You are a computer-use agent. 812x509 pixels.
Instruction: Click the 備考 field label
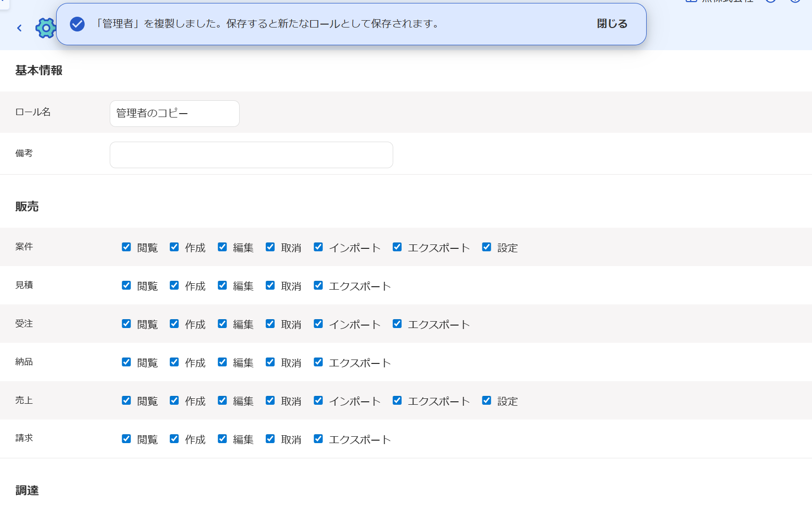point(24,153)
